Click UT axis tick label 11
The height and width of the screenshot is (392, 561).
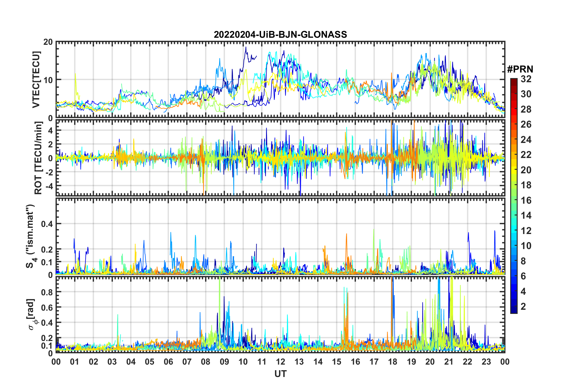click(x=262, y=362)
